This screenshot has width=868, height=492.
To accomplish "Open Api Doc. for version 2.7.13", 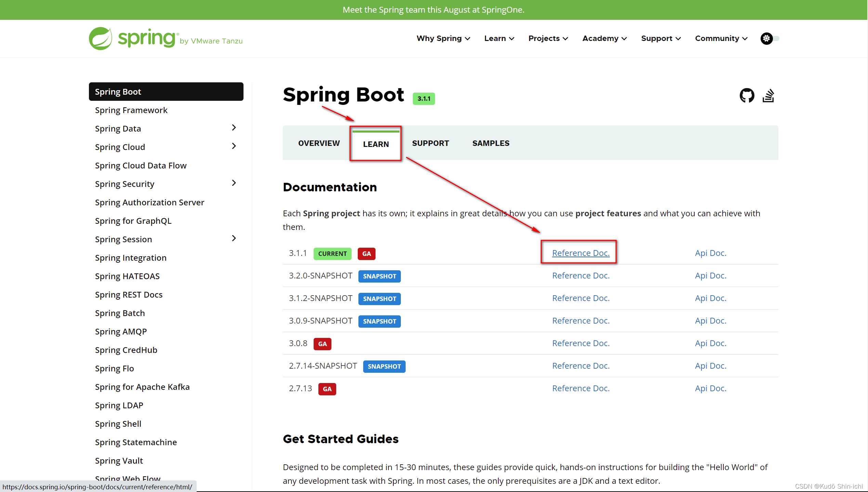I will [711, 388].
